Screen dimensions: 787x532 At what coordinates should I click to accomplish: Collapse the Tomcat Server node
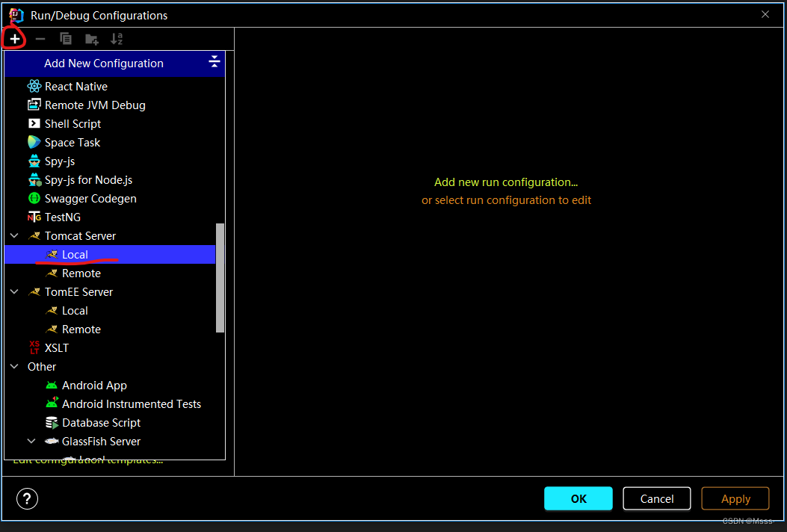coord(14,236)
